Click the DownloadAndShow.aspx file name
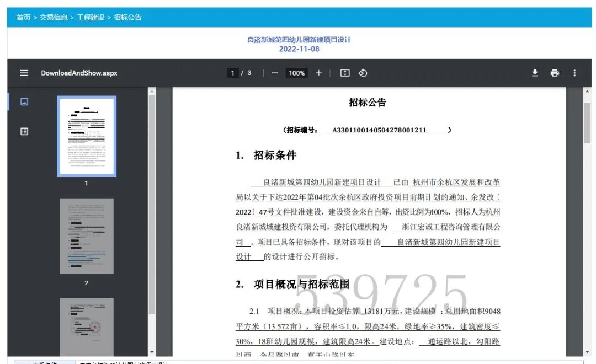This screenshot has height=364, width=596. (79, 73)
